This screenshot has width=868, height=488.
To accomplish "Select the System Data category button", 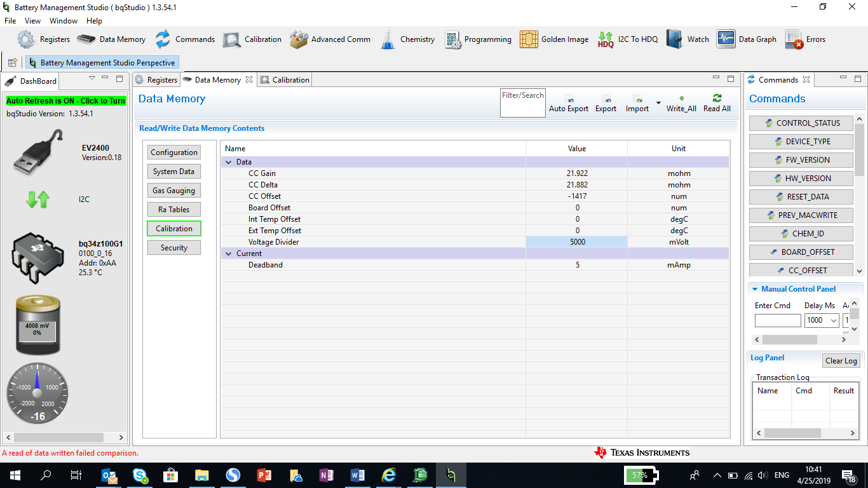I will click(174, 172).
